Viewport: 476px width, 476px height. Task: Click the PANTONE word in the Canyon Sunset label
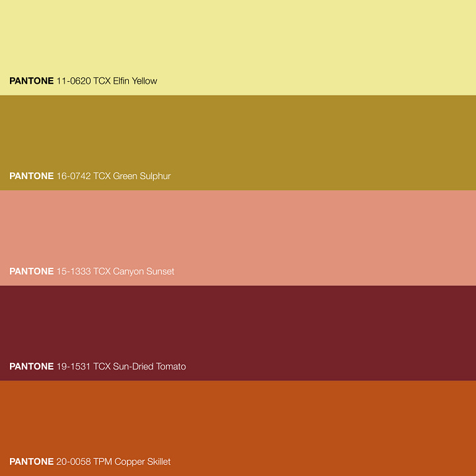point(32,272)
